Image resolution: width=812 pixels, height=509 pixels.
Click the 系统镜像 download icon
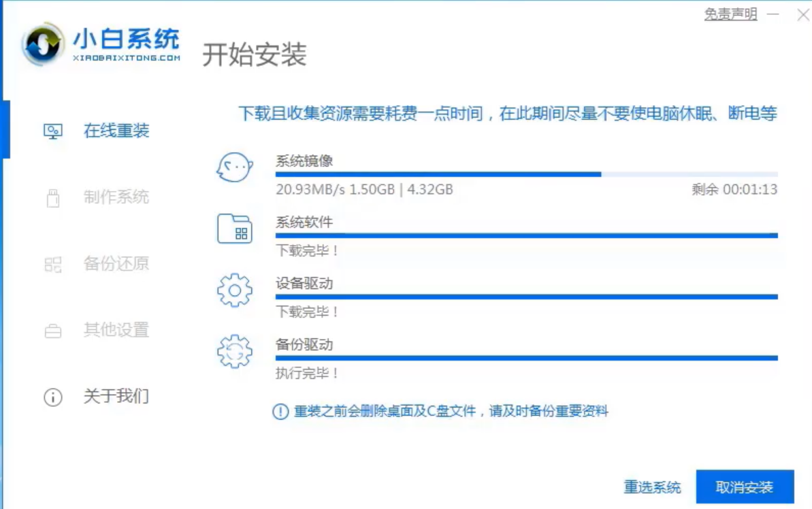[234, 168]
